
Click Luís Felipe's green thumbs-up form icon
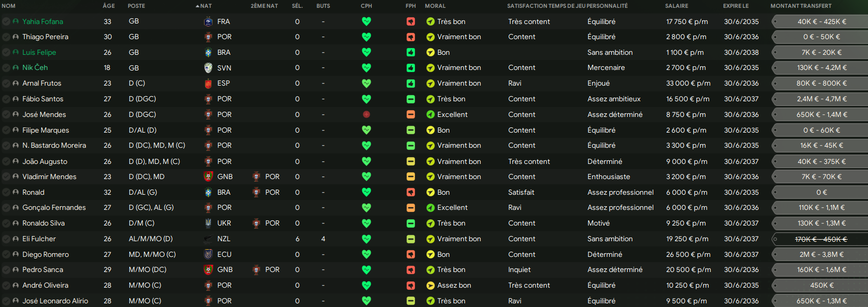tap(411, 52)
